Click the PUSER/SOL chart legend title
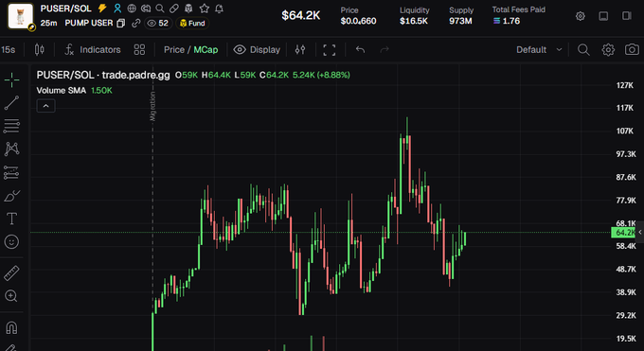644x351 pixels. click(x=103, y=75)
